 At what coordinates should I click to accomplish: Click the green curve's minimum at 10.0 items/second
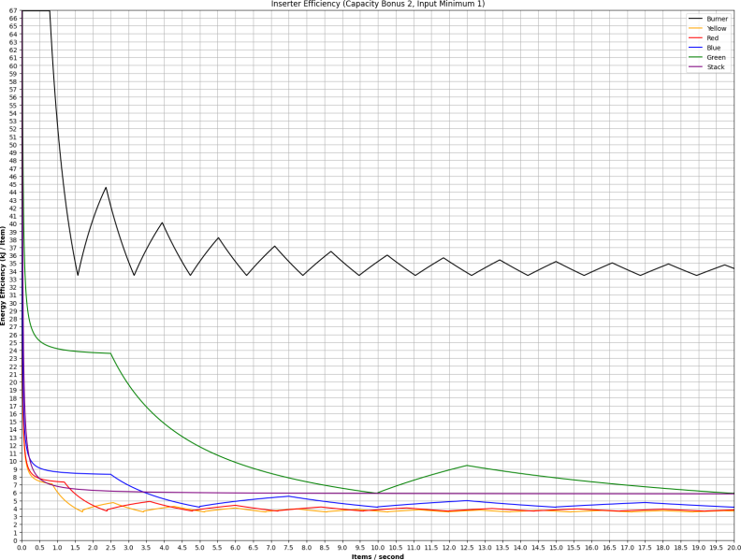(x=378, y=493)
